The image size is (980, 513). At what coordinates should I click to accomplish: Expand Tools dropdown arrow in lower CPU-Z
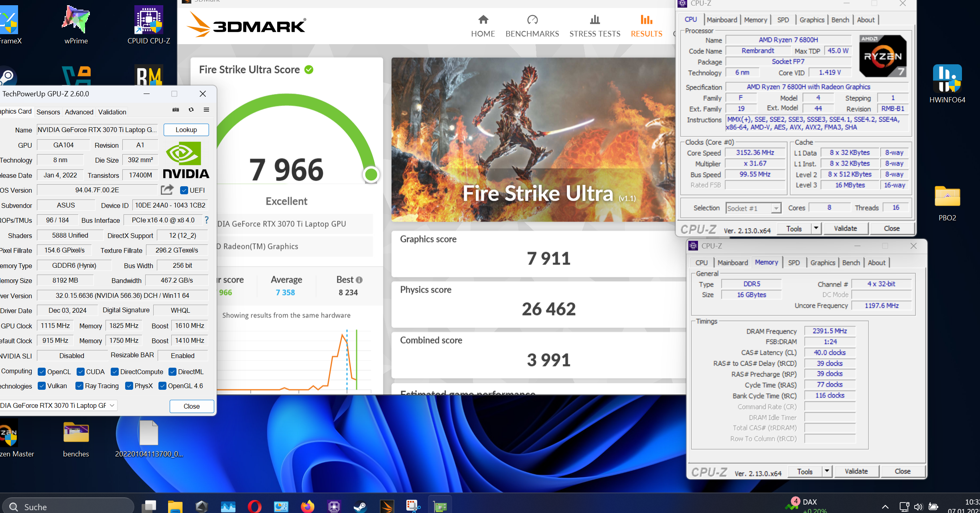[826, 471]
